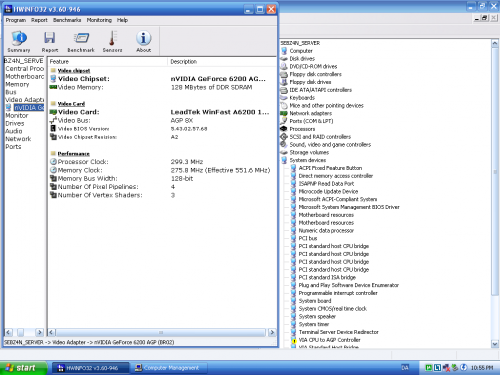Select PCI bus device entry
This screenshot has height=375, width=500.
(x=308, y=238)
